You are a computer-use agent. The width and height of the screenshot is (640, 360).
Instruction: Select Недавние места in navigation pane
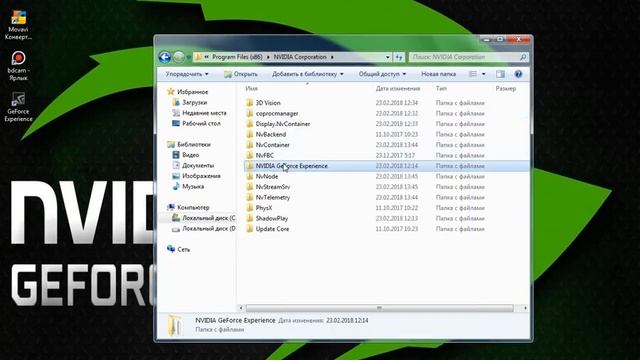(x=204, y=113)
